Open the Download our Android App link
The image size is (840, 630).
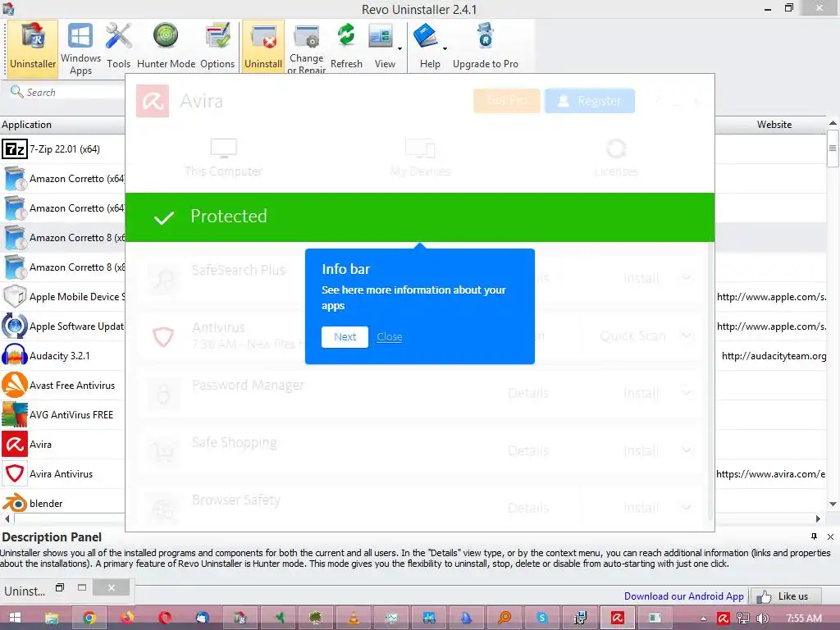click(683, 596)
